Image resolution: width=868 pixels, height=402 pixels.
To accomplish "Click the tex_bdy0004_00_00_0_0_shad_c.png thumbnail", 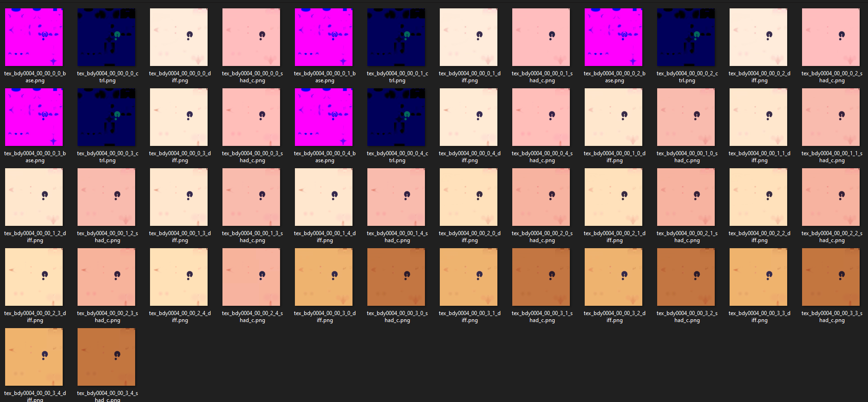I will click(251, 37).
